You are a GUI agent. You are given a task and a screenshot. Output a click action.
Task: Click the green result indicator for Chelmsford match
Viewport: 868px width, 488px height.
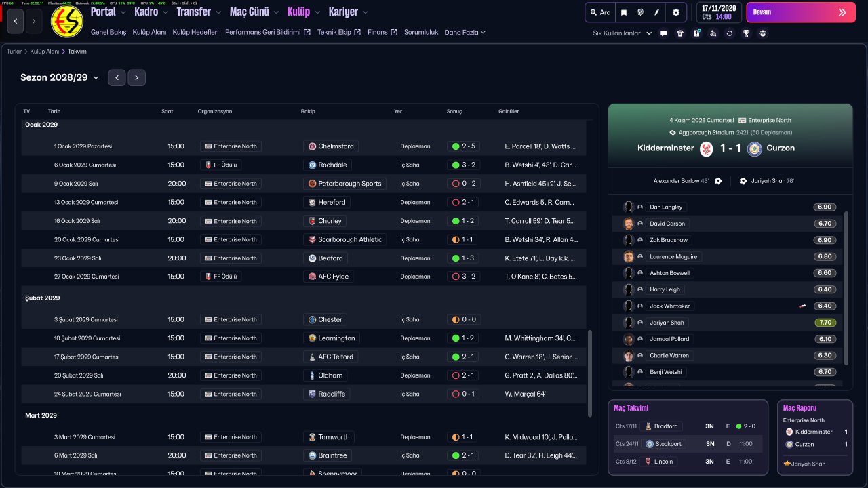coord(454,146)
